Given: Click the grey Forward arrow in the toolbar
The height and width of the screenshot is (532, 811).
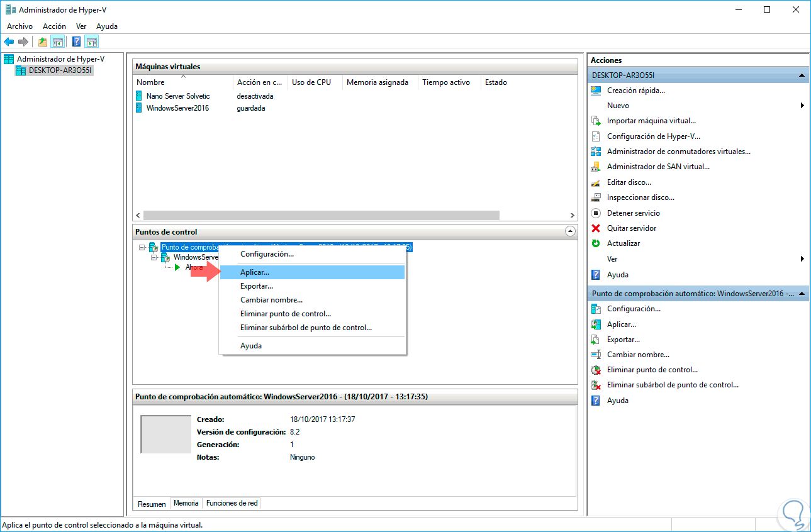Looking at the screenshot, I should [x=23, y=42].
